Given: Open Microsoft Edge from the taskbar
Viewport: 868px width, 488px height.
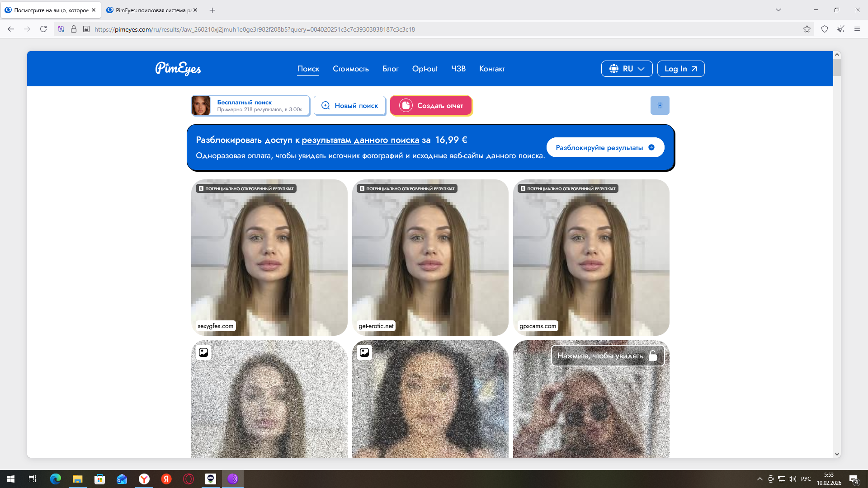Looking at the screenshot, I should click(55, 479).
